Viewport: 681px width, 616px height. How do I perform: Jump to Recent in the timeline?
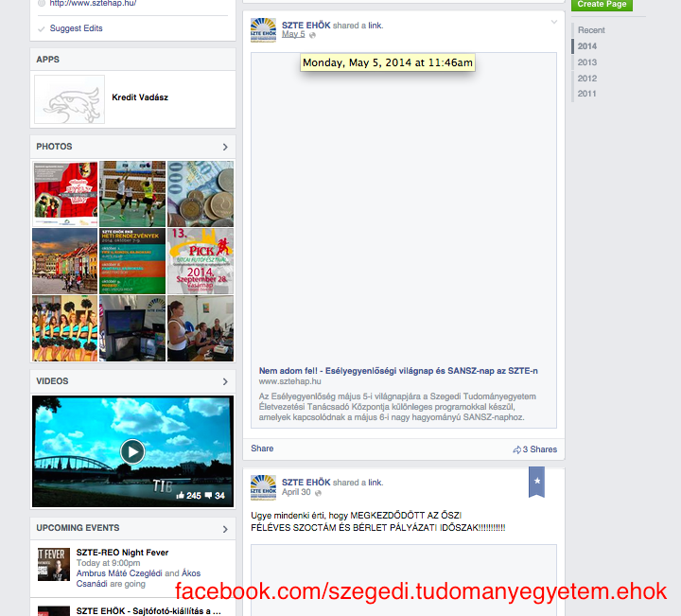click(x=591, y=30)
